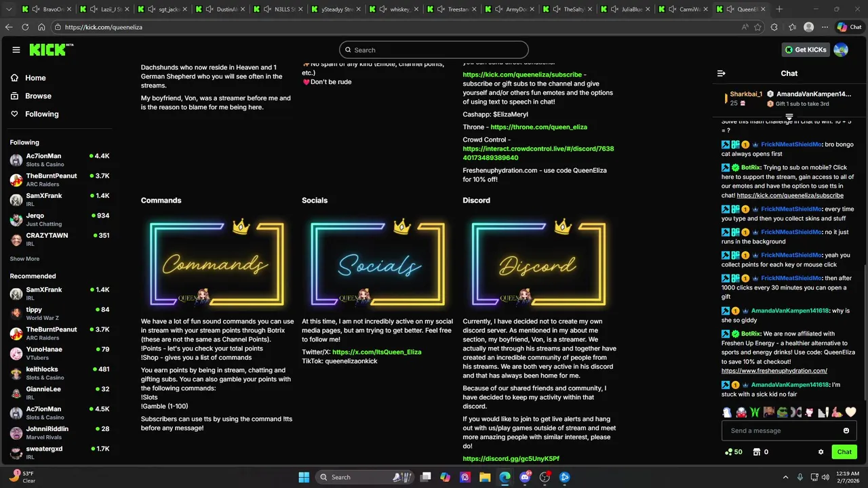Open Jerqo channel in Following list
The image size is (868, 488).
(60, 220)
